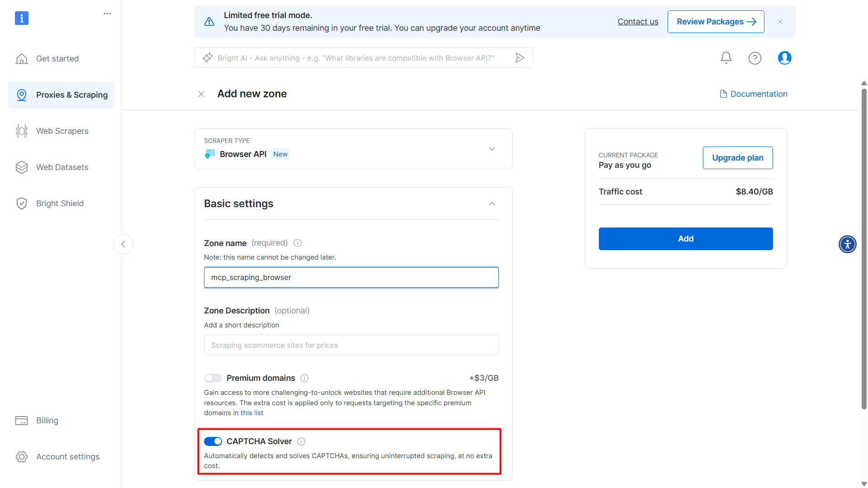The image size is (868, 488).
Task: Open the premium domains 'this list' link
Action: click(252, 412)
